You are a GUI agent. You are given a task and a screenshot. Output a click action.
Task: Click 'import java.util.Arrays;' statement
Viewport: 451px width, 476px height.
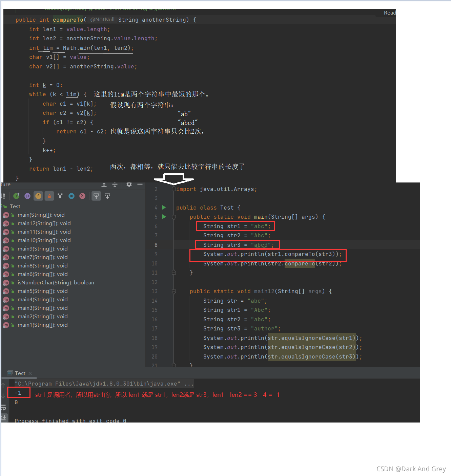(x=217, y=189)
